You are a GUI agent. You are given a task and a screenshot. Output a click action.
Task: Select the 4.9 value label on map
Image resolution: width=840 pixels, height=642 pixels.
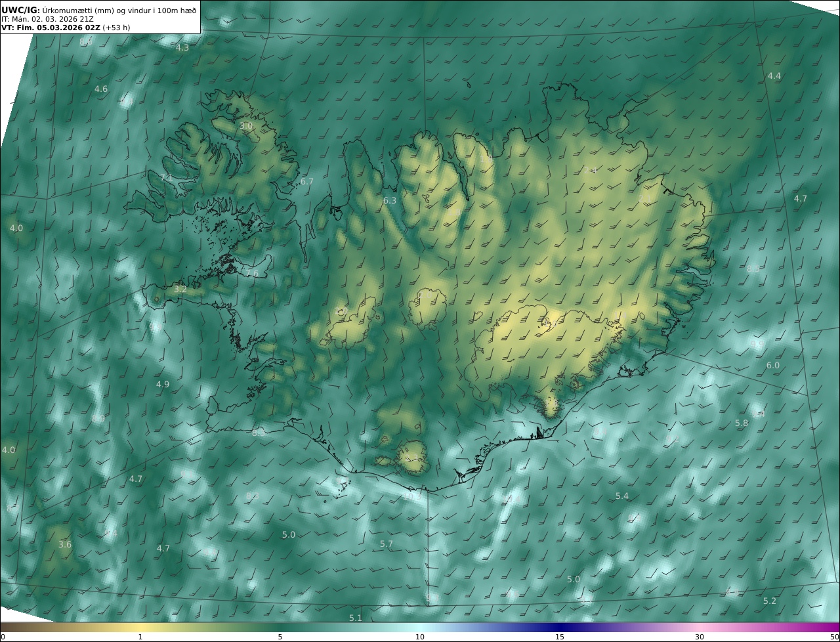(x=163, y=385)
